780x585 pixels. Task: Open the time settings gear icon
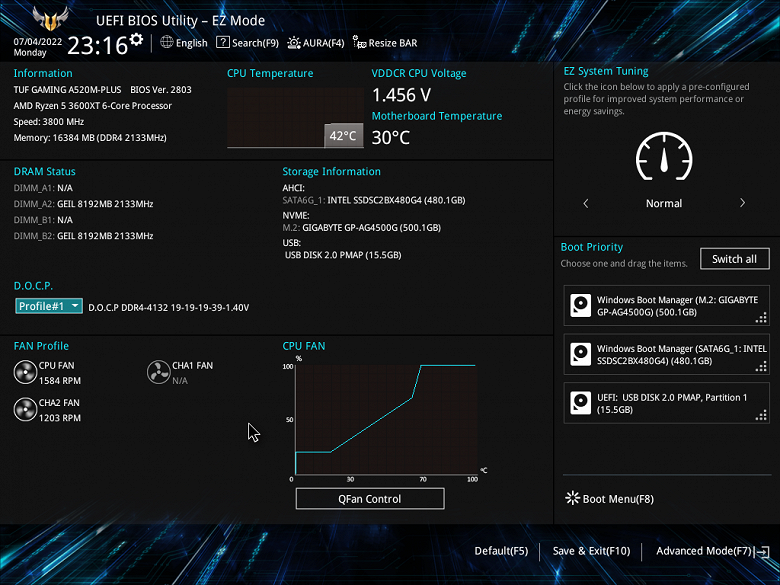click(136, 39)
